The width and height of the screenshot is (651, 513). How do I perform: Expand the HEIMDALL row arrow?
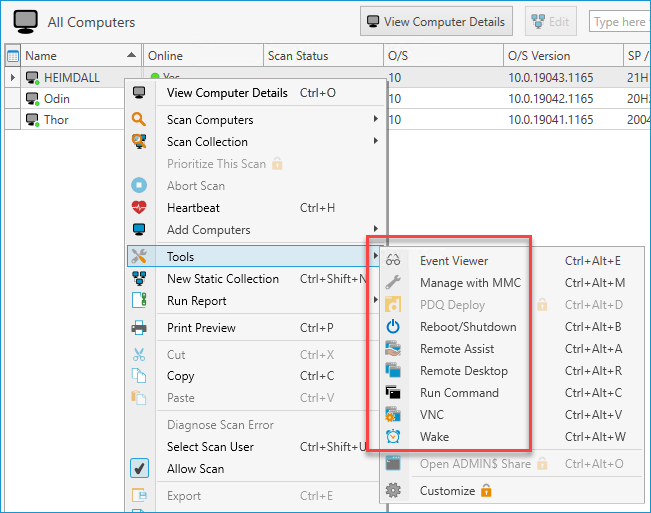click(x=13, y=78)
